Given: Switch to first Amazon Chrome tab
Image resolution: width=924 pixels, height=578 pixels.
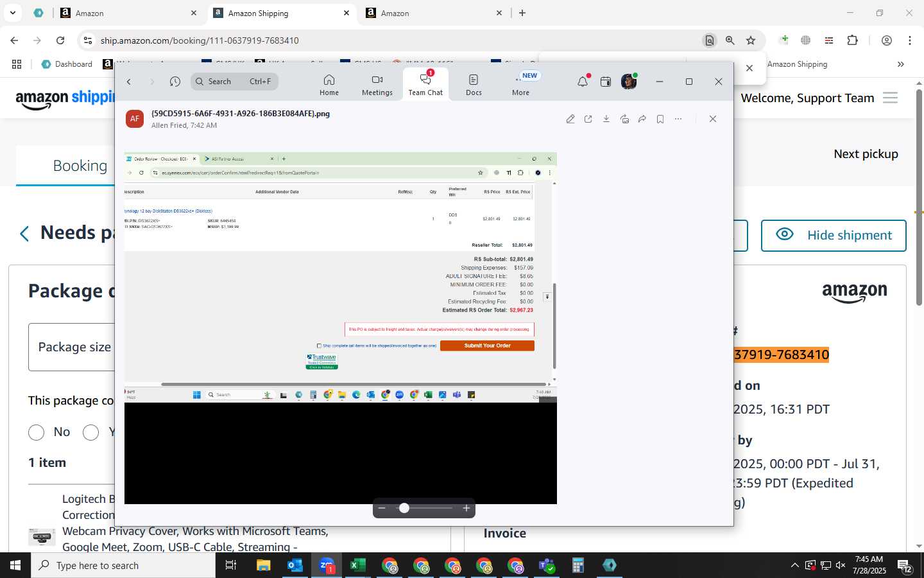Looking at the screenshot, I should coord(128,13).
